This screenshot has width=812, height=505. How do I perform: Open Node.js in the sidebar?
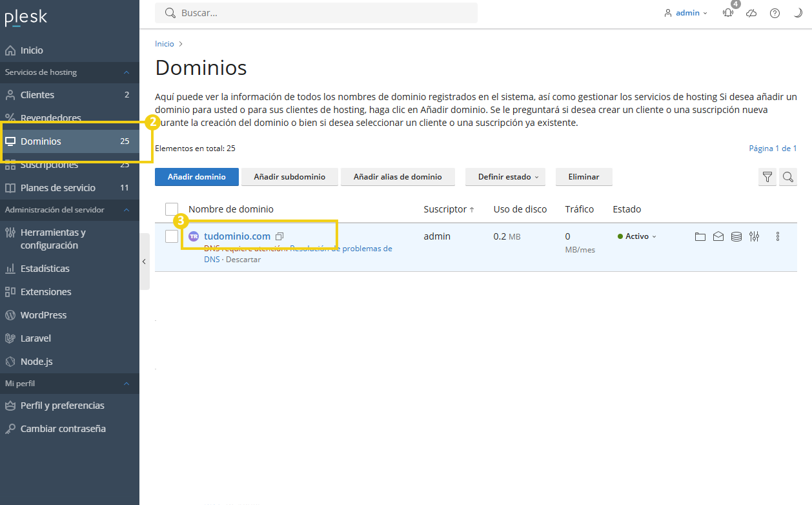[70, 362]
